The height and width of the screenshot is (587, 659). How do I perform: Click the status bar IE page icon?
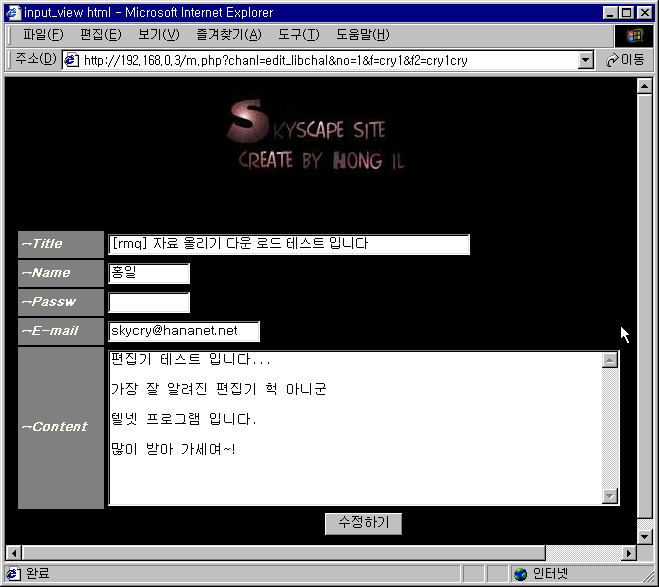[x=13, y=574]
